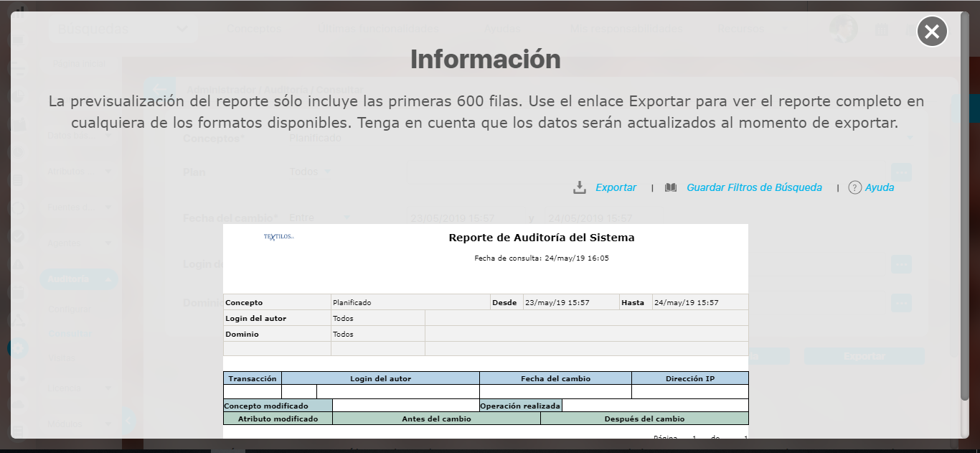Click the Textilos logo in report preview
980x453 pixels.
tap(279, 237)
